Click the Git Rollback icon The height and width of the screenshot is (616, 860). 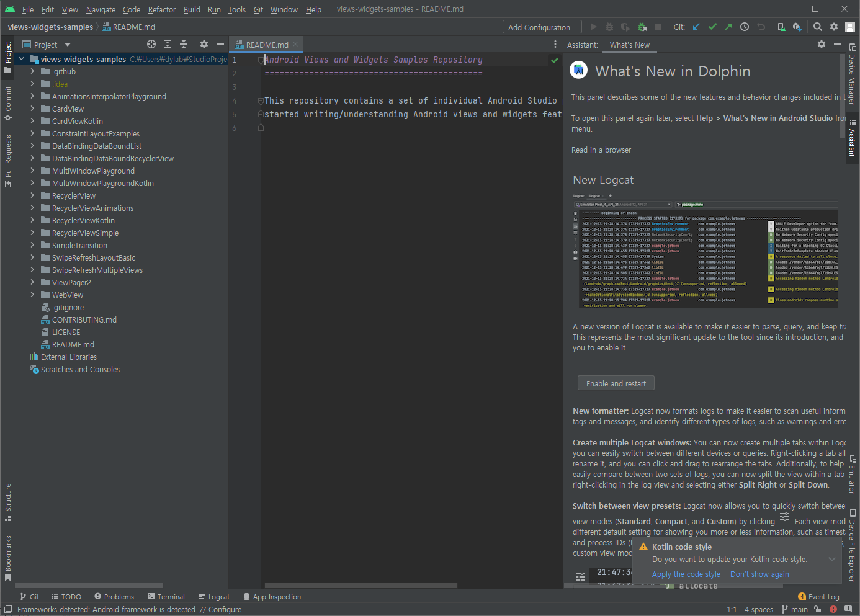tap(761, 27)
